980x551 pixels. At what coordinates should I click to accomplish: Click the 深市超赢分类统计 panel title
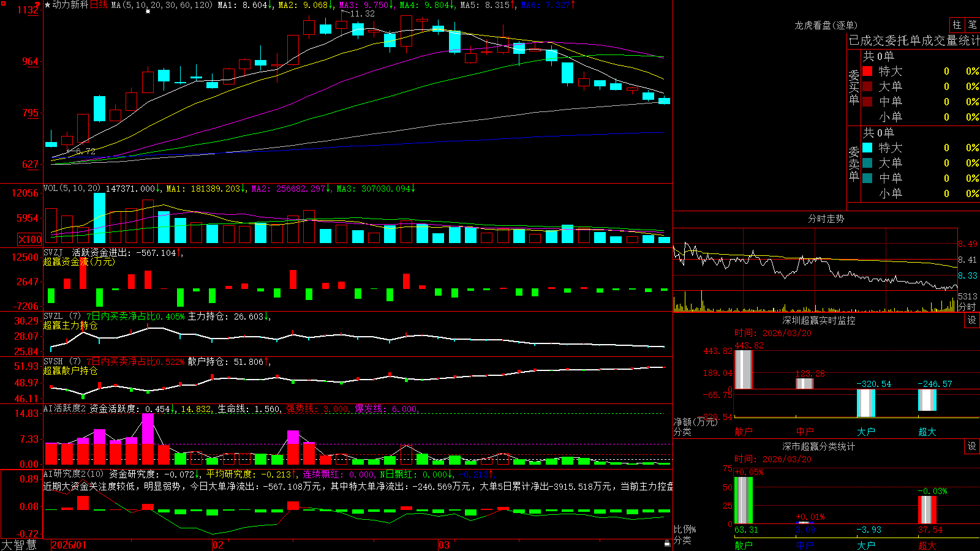[818, 446]
